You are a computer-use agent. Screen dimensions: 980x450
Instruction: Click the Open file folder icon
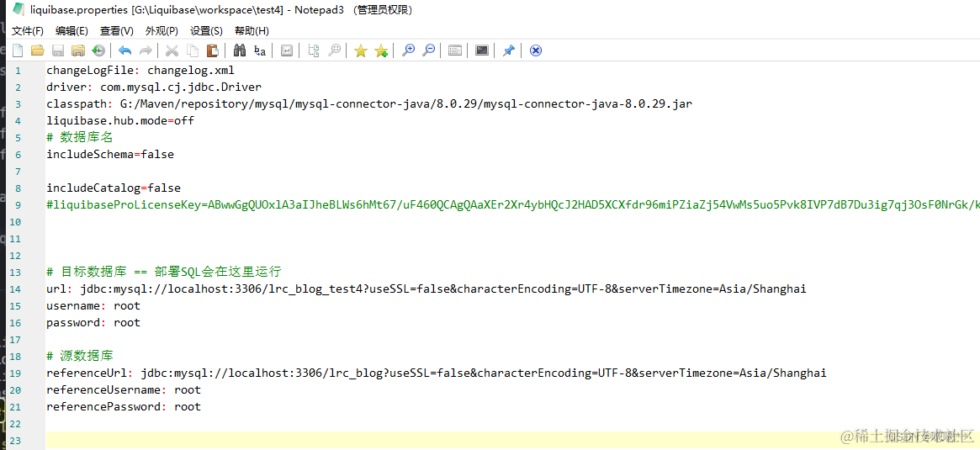click(38, 50)
